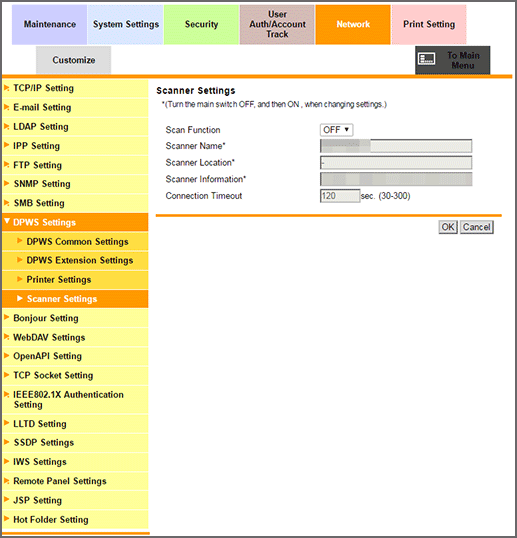Open the Scan Function OFF dropdown
The image size is (517, 538).
(336, 130)
